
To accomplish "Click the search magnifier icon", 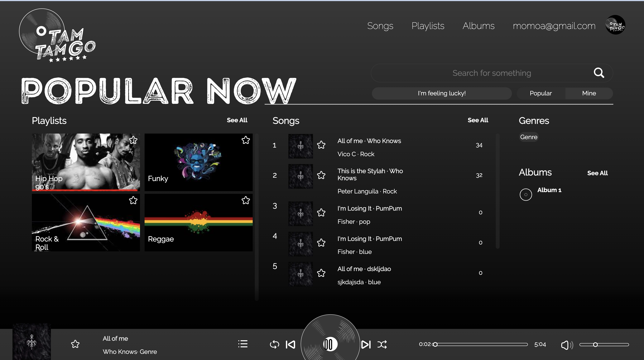I will (599, 73).
